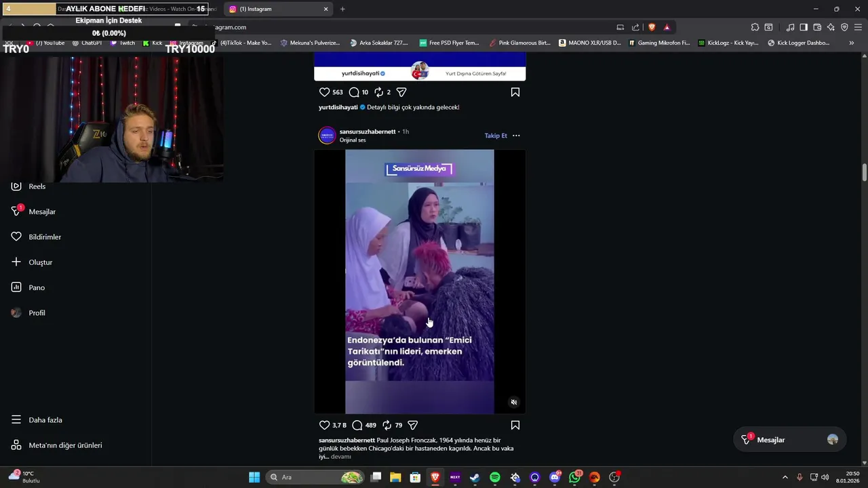The height and width of the screenshot is (488, 868).
Task: Close the Instagram browser tab
Action: (325, 9)
